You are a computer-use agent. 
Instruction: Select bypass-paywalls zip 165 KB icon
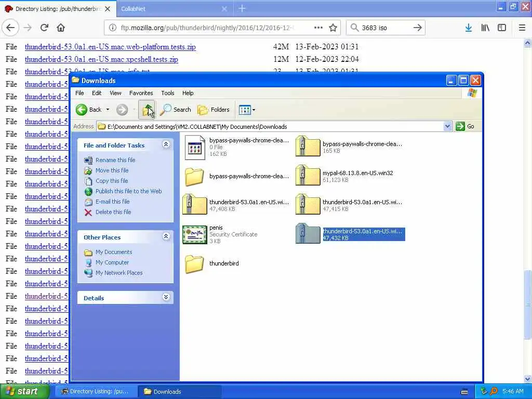click(x=308, y=146)
